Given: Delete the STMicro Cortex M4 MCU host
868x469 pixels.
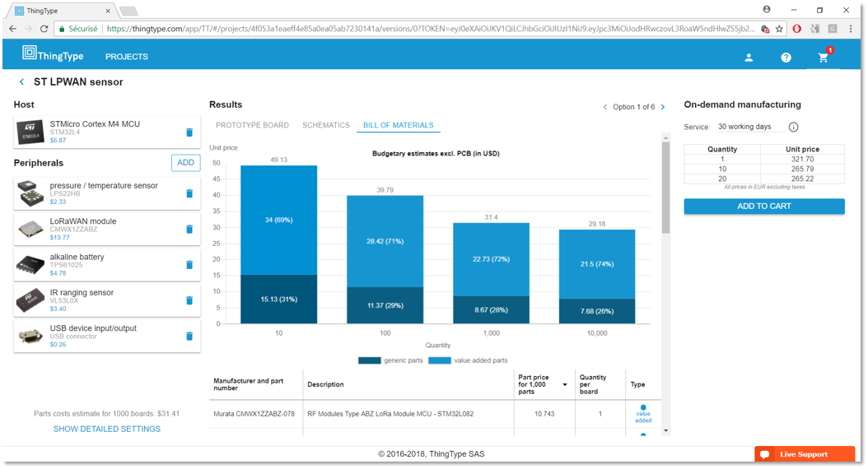Looking at the screenshot, I should 189,132.
